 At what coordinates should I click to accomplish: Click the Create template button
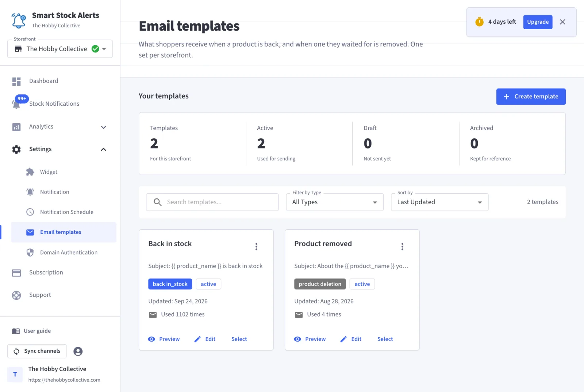tap(531, 97)
